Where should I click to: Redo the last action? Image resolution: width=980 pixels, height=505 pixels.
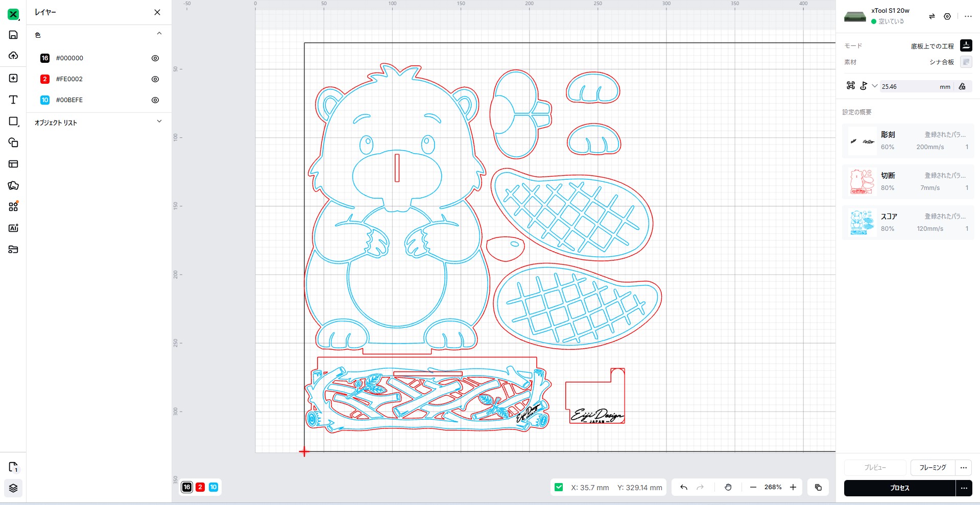click(x=700, y=487)
